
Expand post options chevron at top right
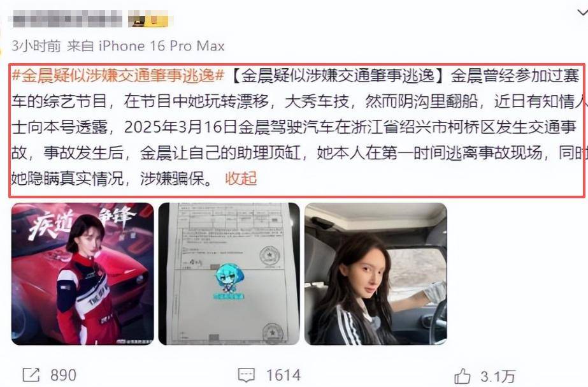(582, 13)
